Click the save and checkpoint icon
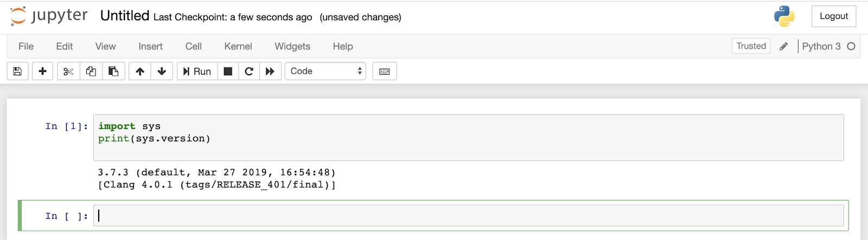868x240 pixels. click(x=17, y=72)
